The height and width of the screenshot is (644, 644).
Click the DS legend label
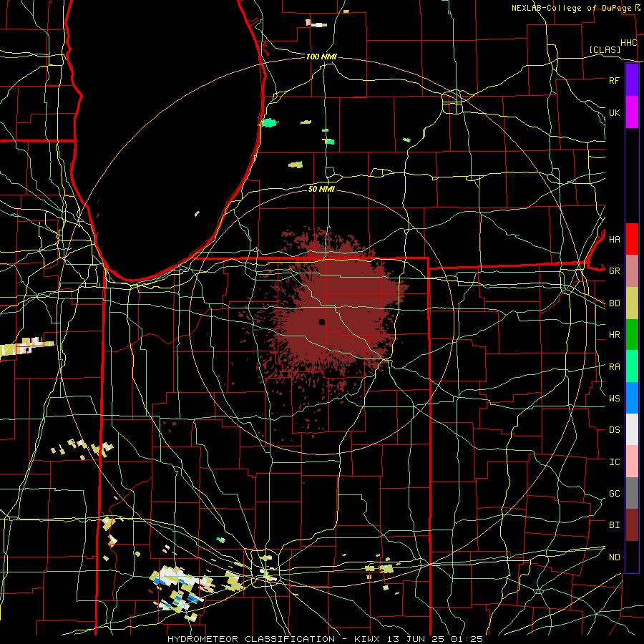click(614, 430)
